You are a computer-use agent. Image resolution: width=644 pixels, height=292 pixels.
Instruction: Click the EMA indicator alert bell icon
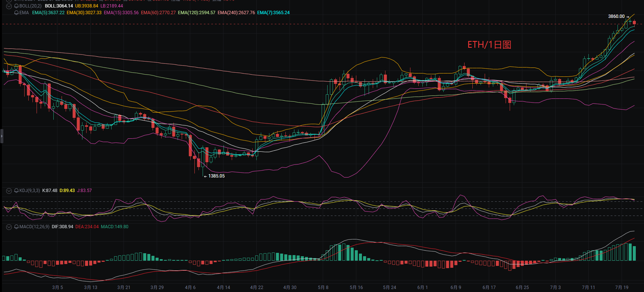click(16, 13)
